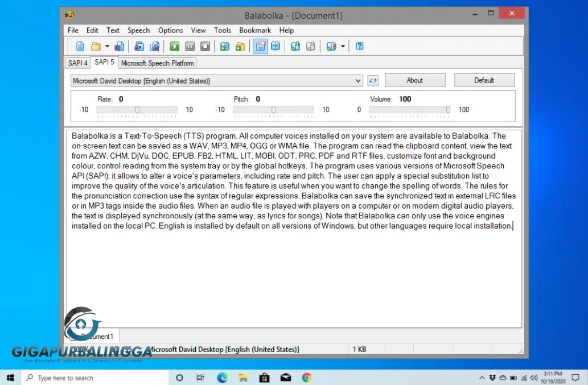Open the Options menu

click(170, 30)
